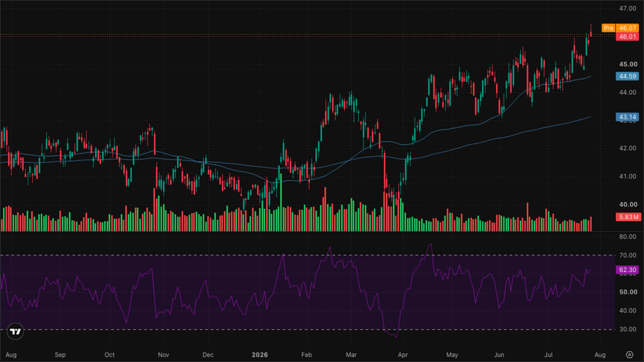Select the pre-market 46.07 price label
This screenshot has height=362, width=644.
point(627,28)
